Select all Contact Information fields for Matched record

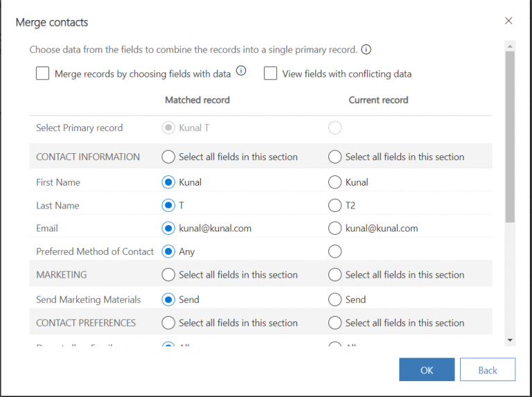168,157
